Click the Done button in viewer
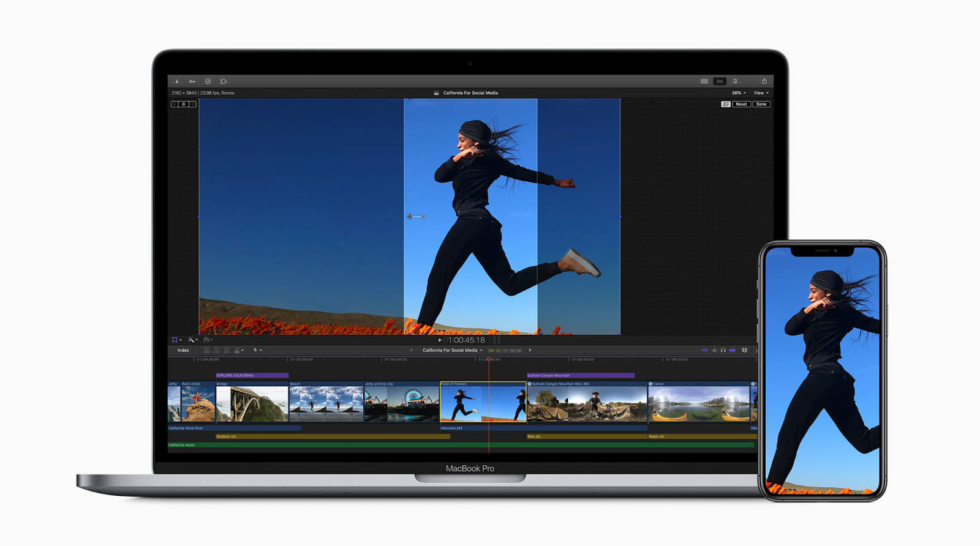Viewport: 980px width, 546px height. pyautogui.click(x=761, y=105)
